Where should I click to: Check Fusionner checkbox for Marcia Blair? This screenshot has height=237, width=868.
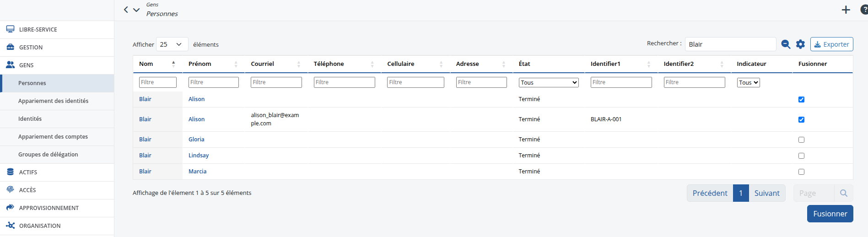[x=801, y=172]
